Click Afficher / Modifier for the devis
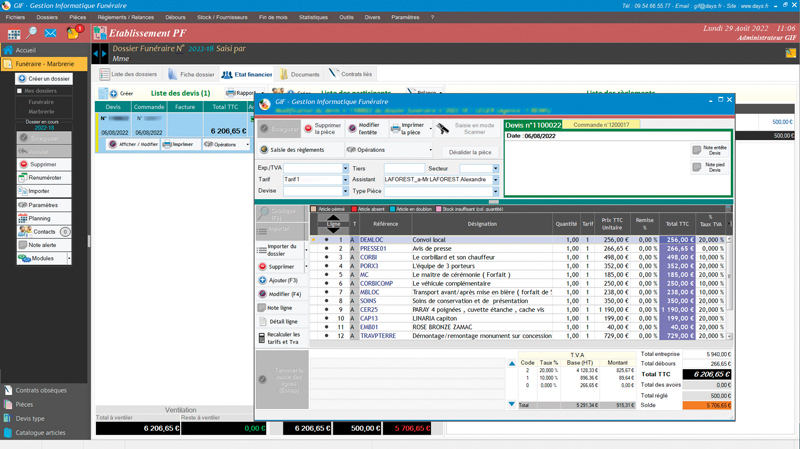Image resolution: width=800 pixels, height=449 pixels. click(x=134, y=144)
